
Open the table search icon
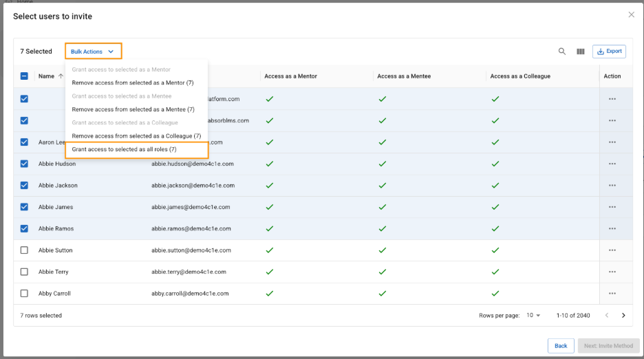coord(562,52)
